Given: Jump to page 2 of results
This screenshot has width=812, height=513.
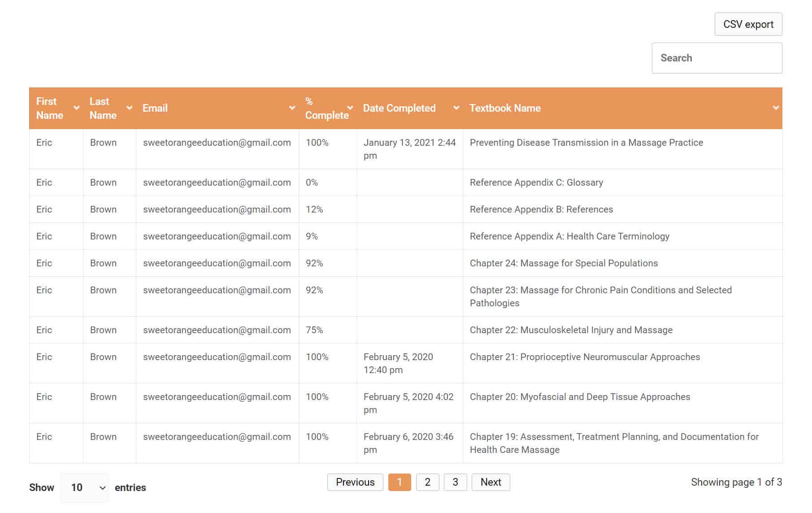Looking at the screenshot, I should [427, 483].
